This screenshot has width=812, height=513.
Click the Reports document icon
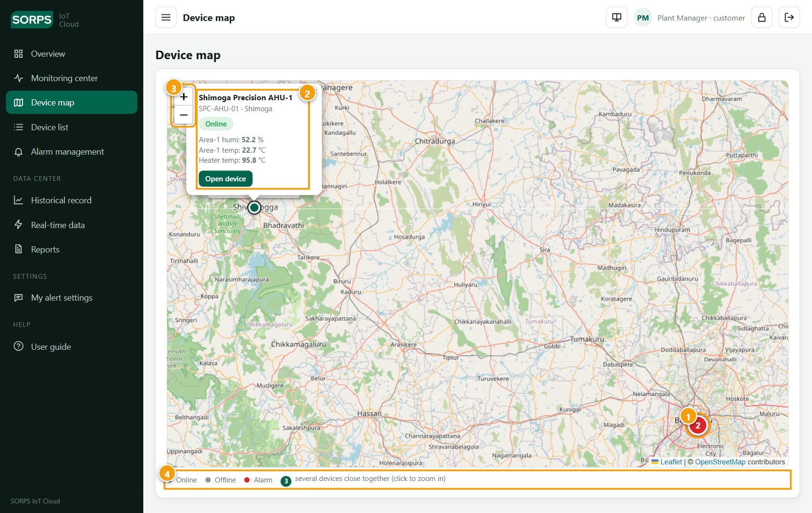(x=19, y=249)
